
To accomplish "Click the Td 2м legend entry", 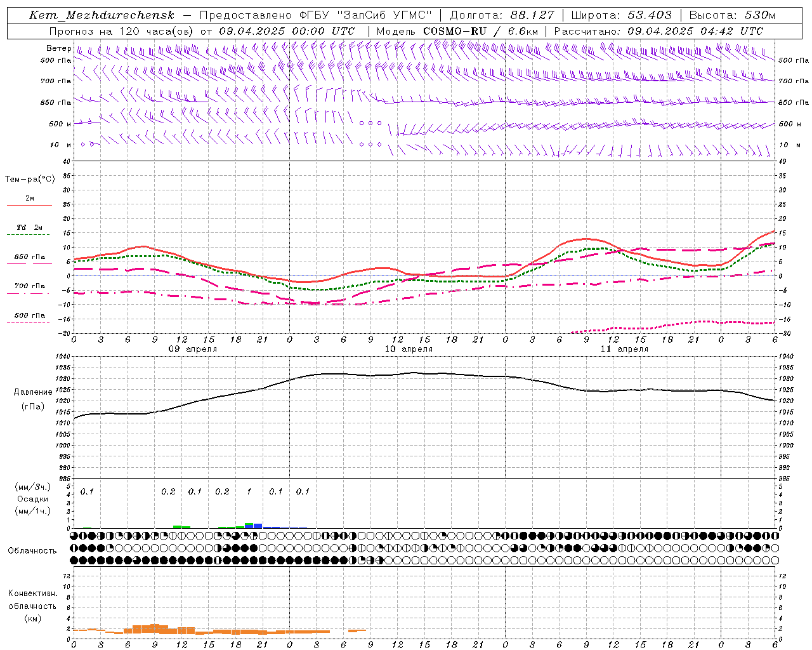I will pyautogui.click(x=30, y=227).
